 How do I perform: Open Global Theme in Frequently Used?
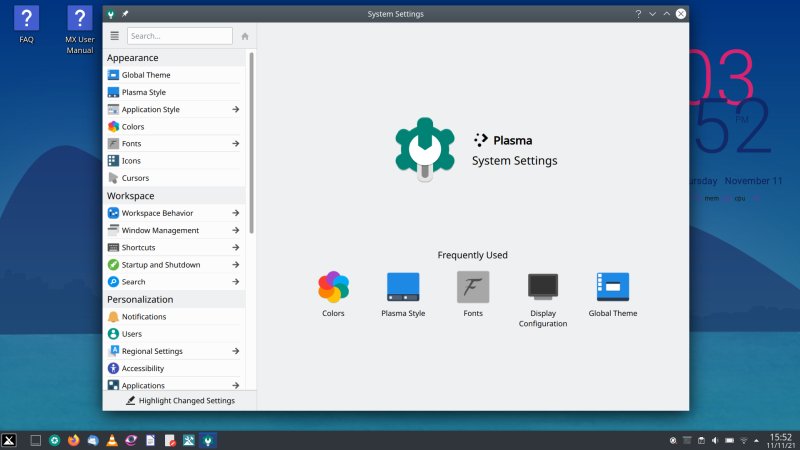coord(613,288)
